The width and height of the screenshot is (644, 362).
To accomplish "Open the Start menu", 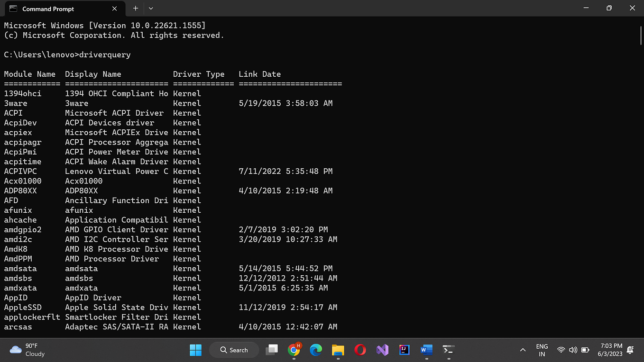I will 195,350.
